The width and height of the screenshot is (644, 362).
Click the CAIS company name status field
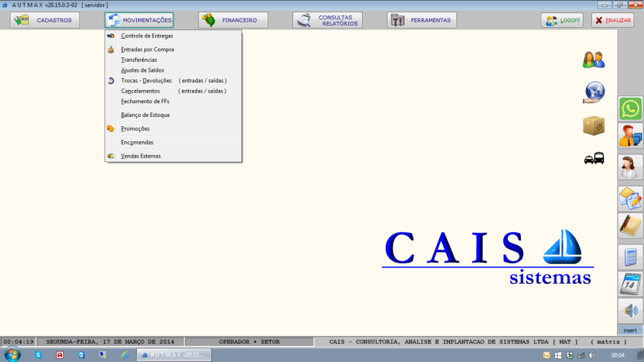click(478, 342)
